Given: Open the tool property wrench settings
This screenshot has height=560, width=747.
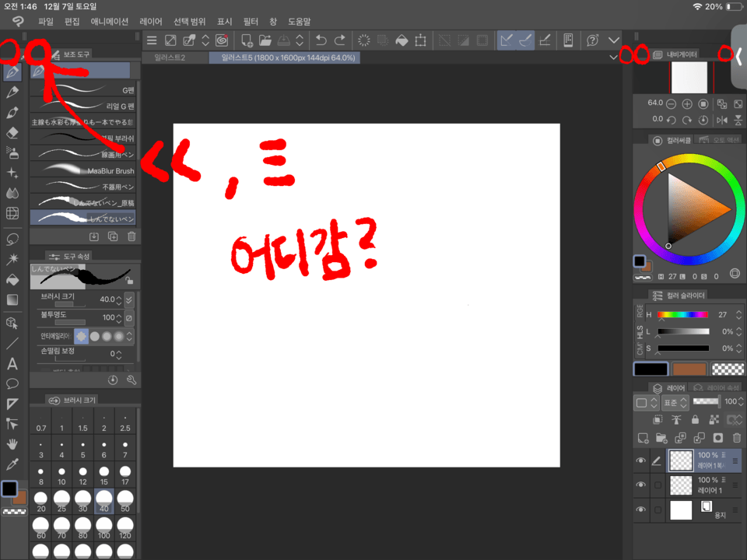Looking at the screenshot, I should [x=132, y=380].
